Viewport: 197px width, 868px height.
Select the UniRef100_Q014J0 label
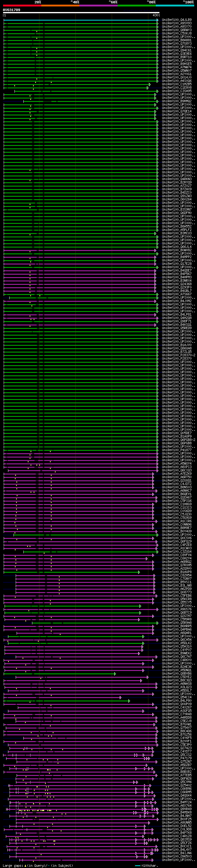[x=177, y=77]
